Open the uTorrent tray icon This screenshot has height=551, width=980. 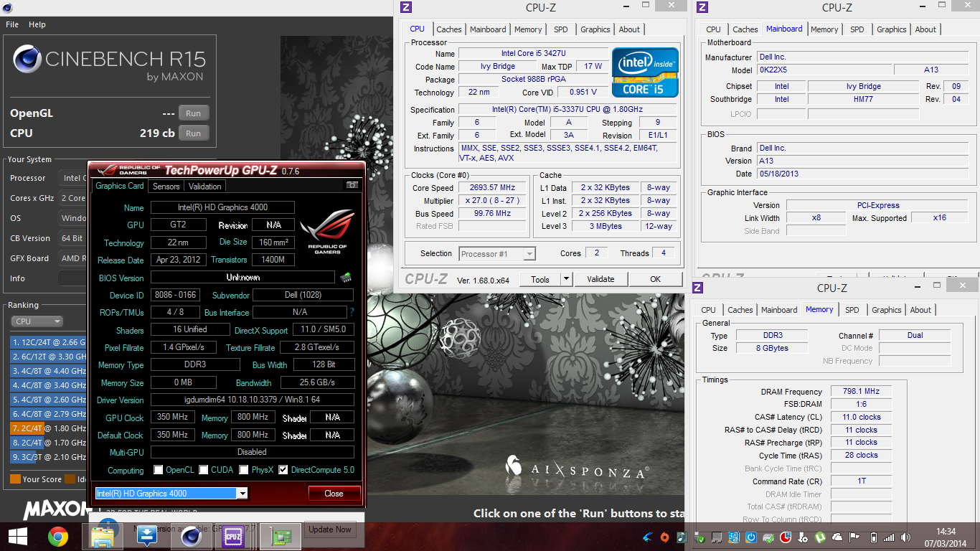(x=820, y=537)
